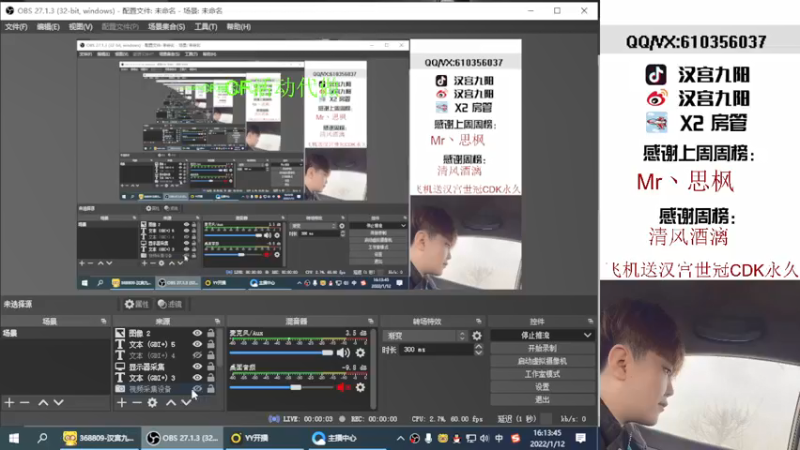The image size is (800, 450).
Task: Open source properties gear in sources toolbar
Action: point(152,403)
